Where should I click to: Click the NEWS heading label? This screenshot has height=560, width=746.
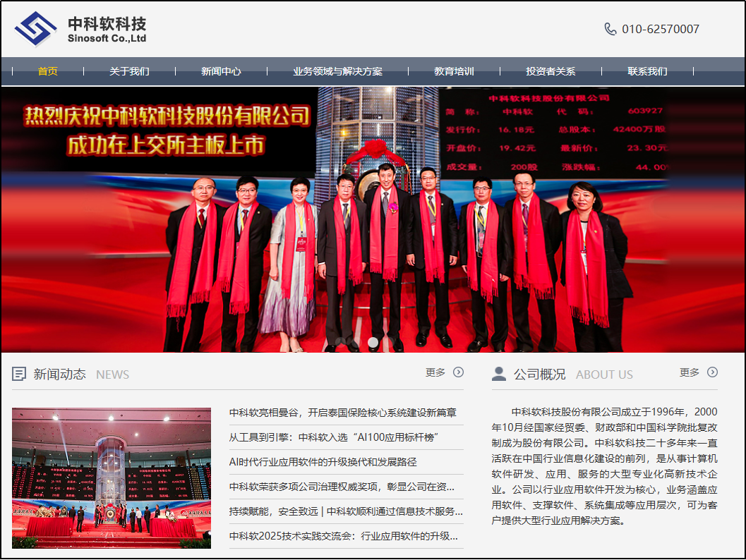coord(113,375)
